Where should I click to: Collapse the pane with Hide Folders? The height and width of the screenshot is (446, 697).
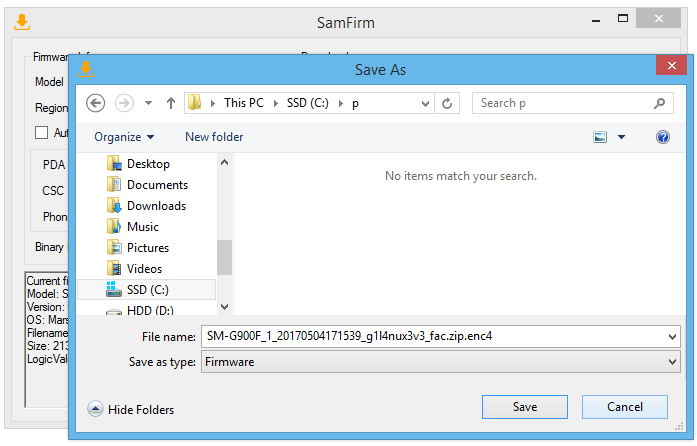(x=131, y=409)
